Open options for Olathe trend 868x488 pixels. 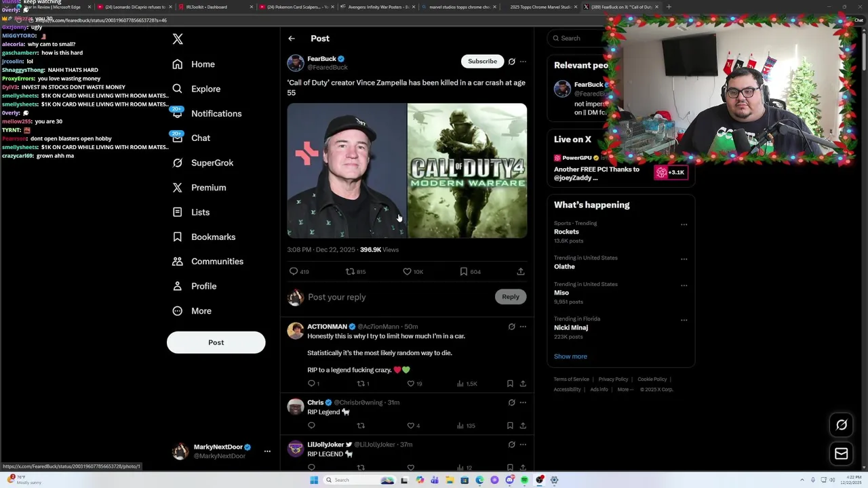pyautogui.click(x=684, y=259)
